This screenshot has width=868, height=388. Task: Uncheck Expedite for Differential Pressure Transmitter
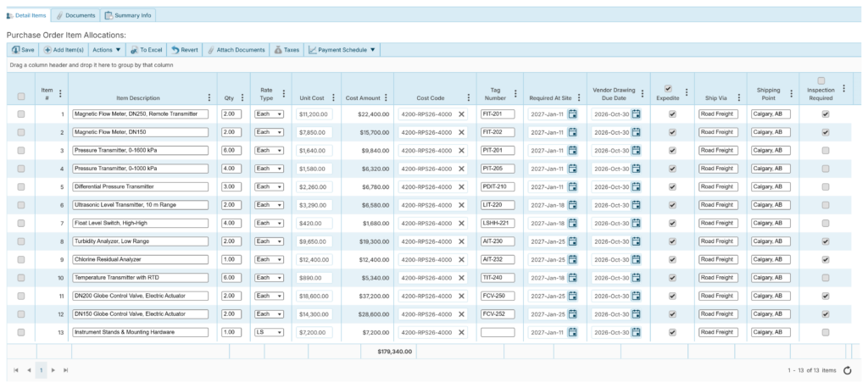point(672,187)
